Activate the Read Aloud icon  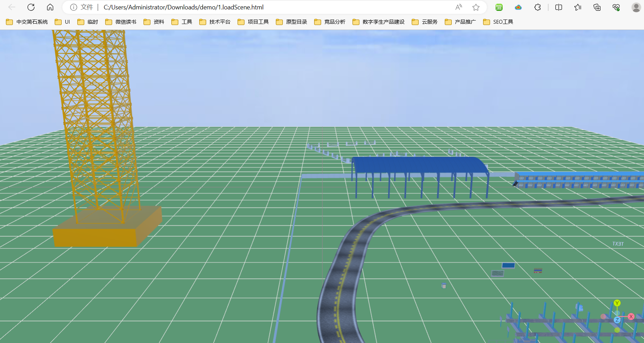(x=459, y=7)
